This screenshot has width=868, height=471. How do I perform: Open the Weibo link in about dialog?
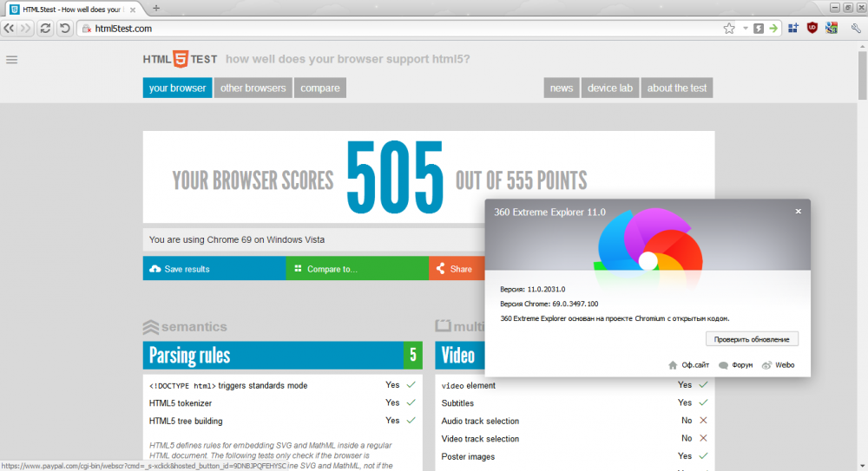coord(785,365)
